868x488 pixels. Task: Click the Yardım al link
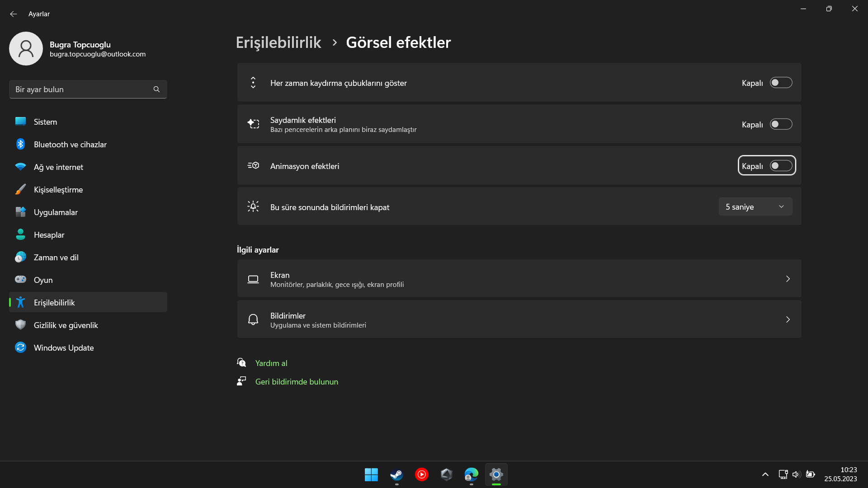tap(271, 363)
